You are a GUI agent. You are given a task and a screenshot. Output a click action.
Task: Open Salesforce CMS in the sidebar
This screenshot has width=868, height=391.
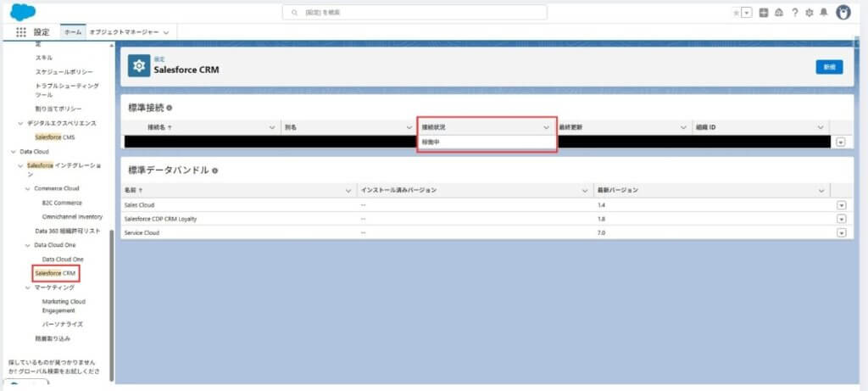tap(54, 137)
